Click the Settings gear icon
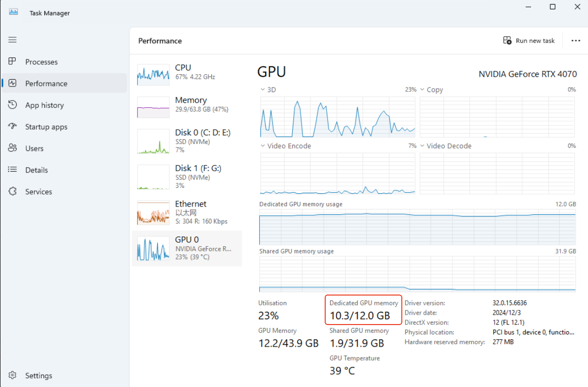 point(12,375)
